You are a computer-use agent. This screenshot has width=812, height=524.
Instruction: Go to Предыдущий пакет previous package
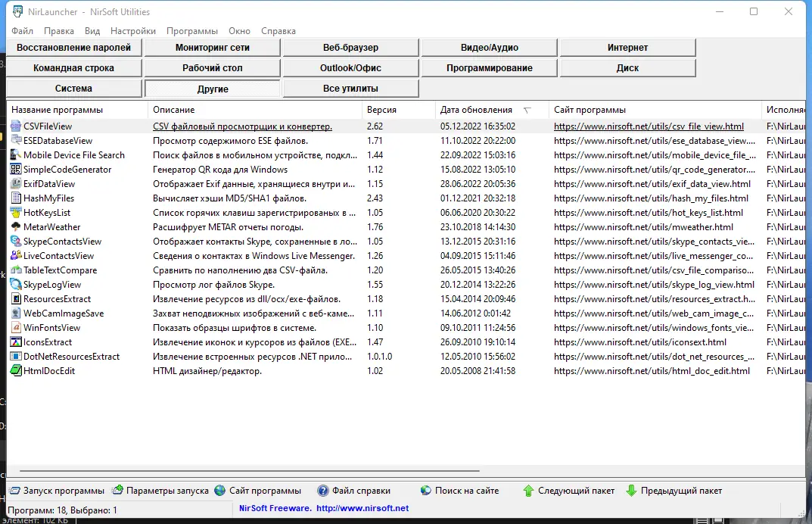674,491
